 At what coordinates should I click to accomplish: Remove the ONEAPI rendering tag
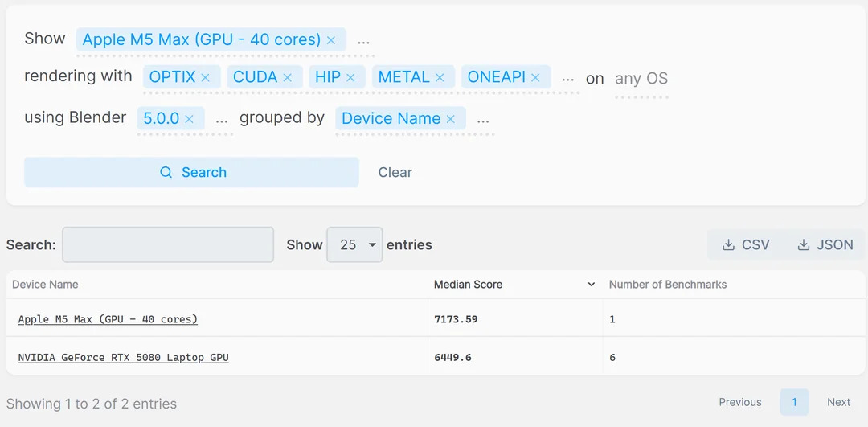click(x=535, y=77)
